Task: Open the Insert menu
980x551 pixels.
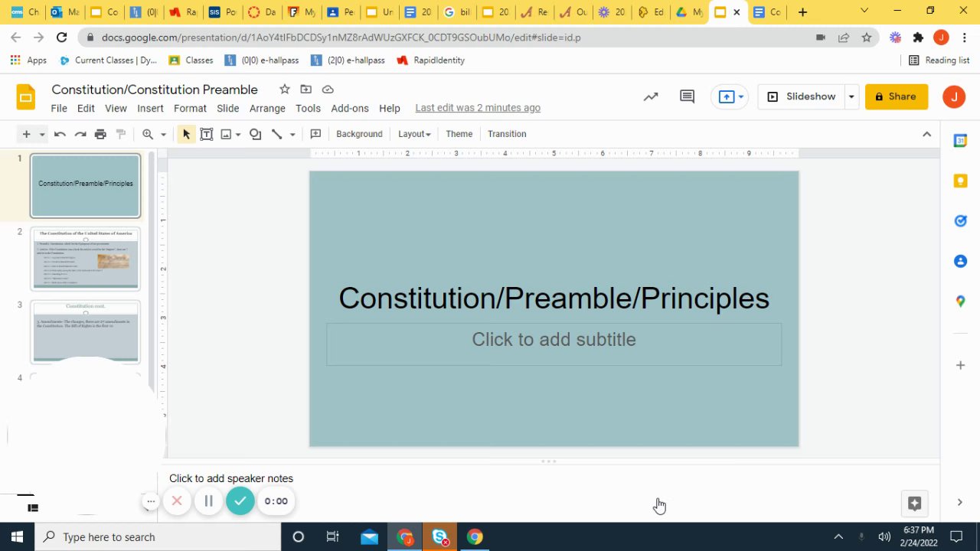Action: pyautogui.click(x=150, y=108)
